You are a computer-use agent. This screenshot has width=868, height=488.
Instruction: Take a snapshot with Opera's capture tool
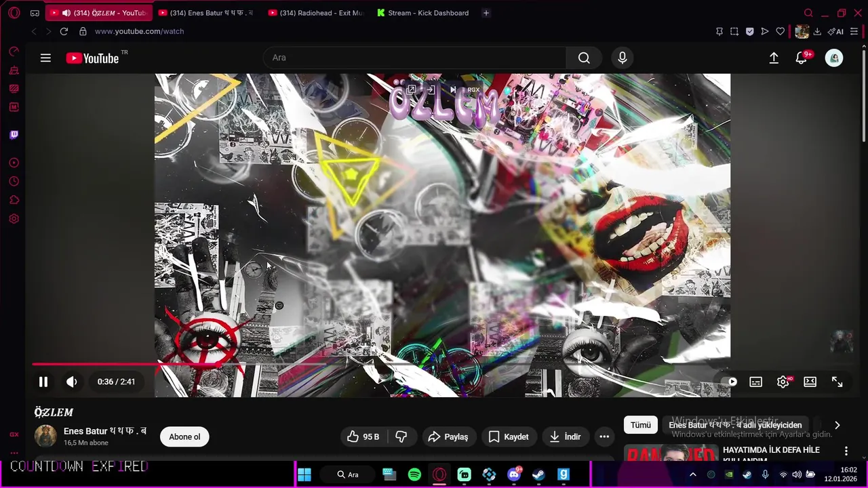[734, 31]
